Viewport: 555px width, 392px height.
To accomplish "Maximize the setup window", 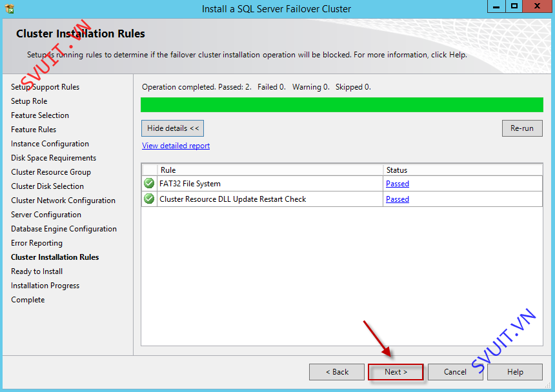I will [514, 6].
